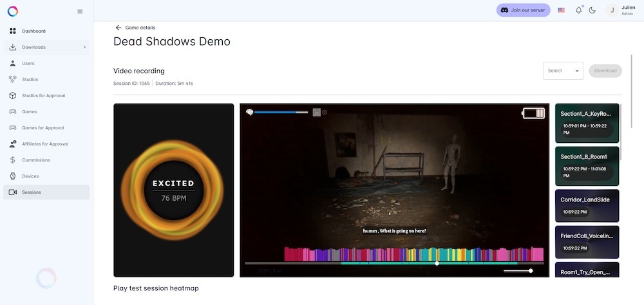Click the Studios cubes icon
The width and height of the screenshot is (644, 305).
(x=13, y=79)
